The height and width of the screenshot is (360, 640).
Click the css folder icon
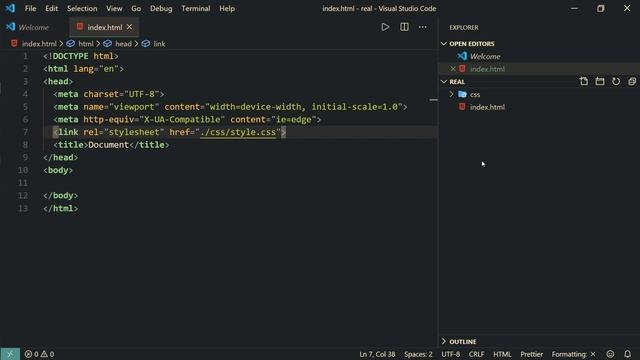pos(462,94)
